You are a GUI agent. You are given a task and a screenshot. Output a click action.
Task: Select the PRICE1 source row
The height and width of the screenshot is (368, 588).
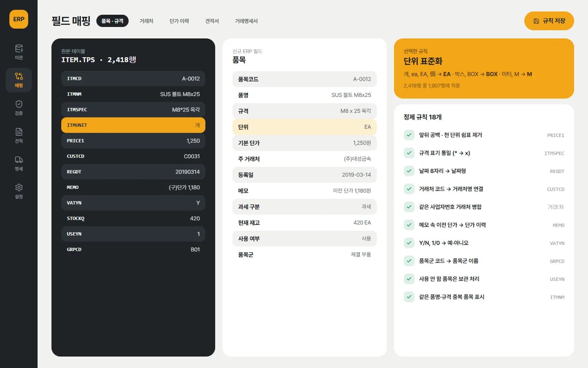pos(133,141)
